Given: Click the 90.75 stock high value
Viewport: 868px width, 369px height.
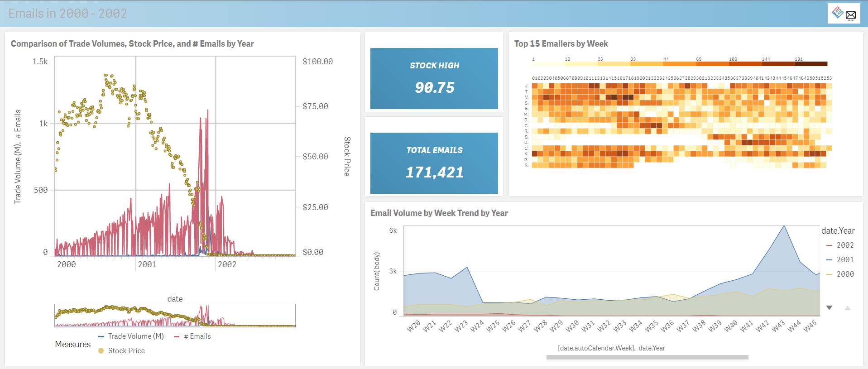Looking at the screenshot, I should tap(435, 87).
